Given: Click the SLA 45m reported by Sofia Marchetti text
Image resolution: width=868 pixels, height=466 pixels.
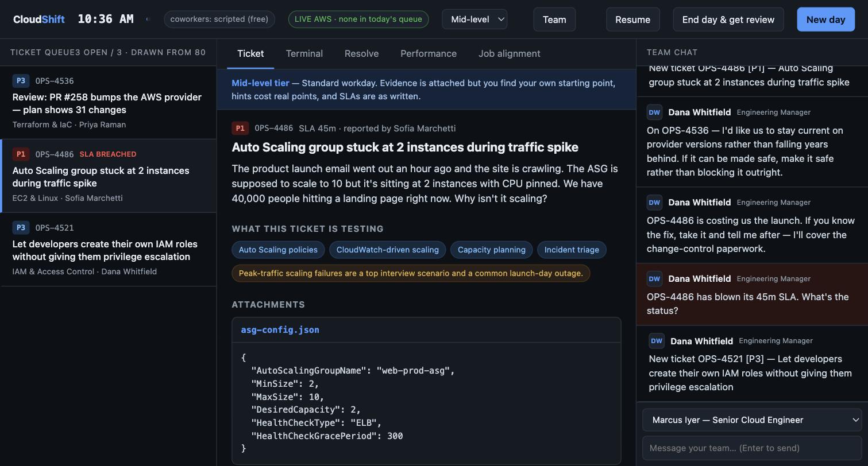Looking at the screenshot, I should 377,129.
